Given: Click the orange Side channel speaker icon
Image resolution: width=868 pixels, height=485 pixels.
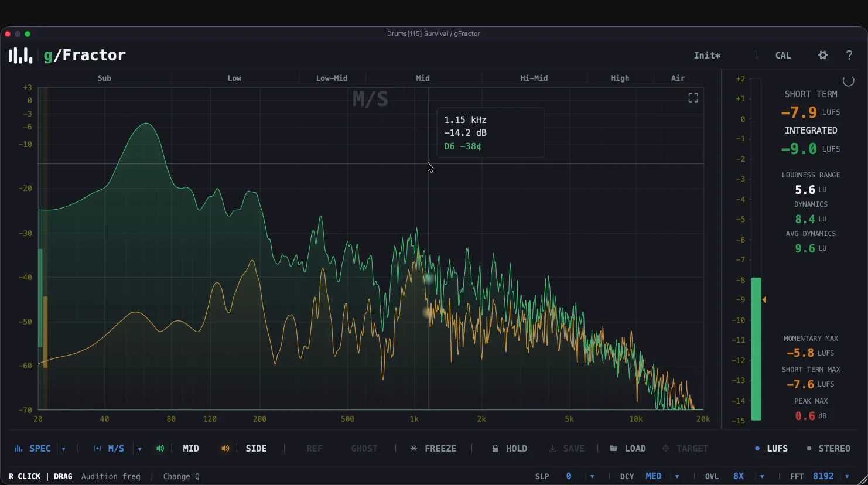Looking at the screenshot, I should pyautogui.click(x=225, y=449).
